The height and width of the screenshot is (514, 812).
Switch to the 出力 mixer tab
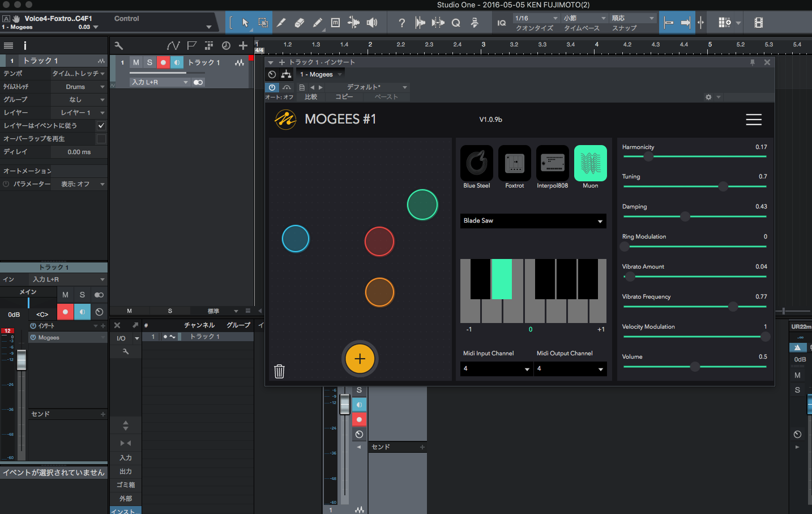(126, 471)
